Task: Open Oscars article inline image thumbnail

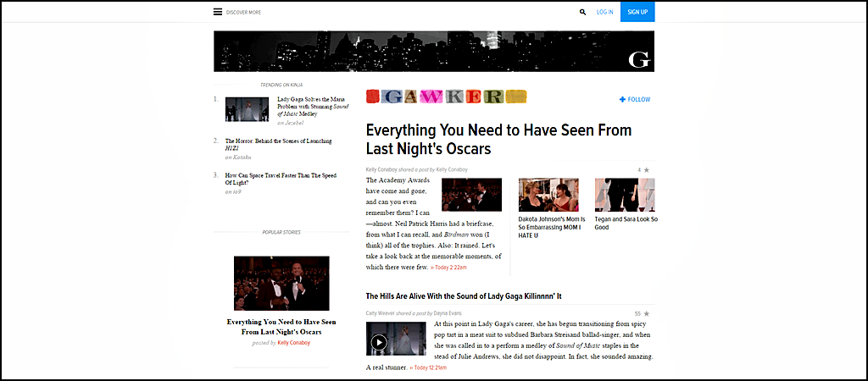Action: (471, 195)
